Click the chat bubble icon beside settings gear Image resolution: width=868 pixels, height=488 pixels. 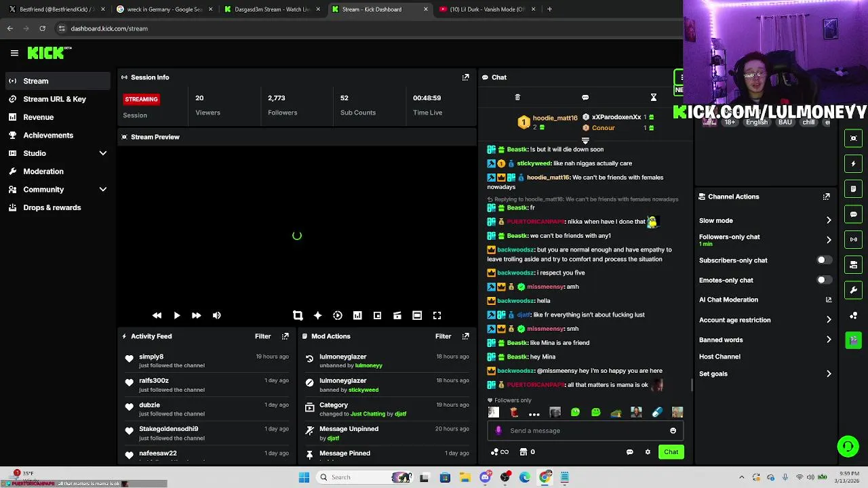point(629,452)
